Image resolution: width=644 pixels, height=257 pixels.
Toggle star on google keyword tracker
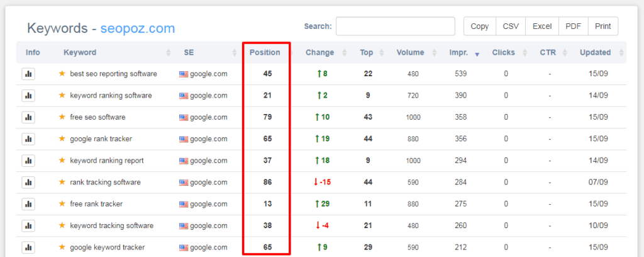pyautogui.click(x=62, y=247)
